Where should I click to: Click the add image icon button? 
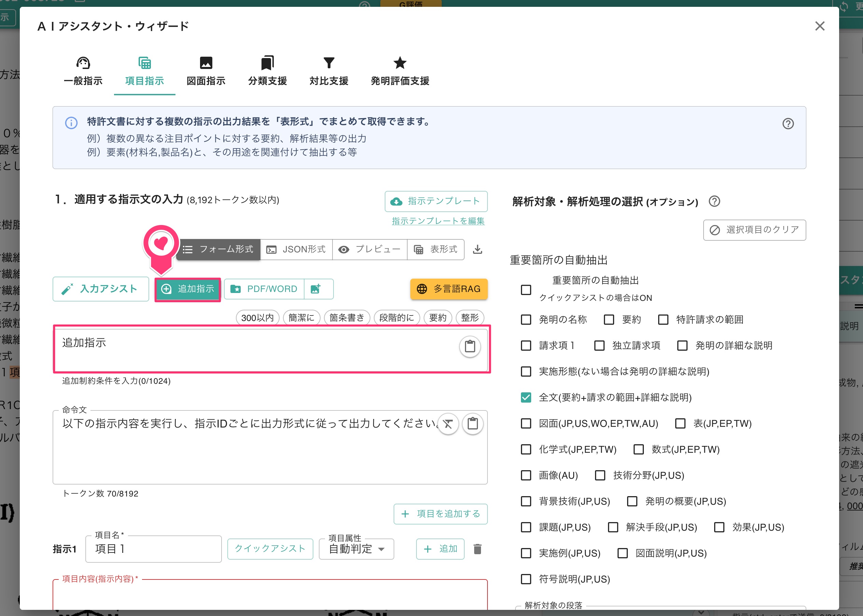pos(319,289)
